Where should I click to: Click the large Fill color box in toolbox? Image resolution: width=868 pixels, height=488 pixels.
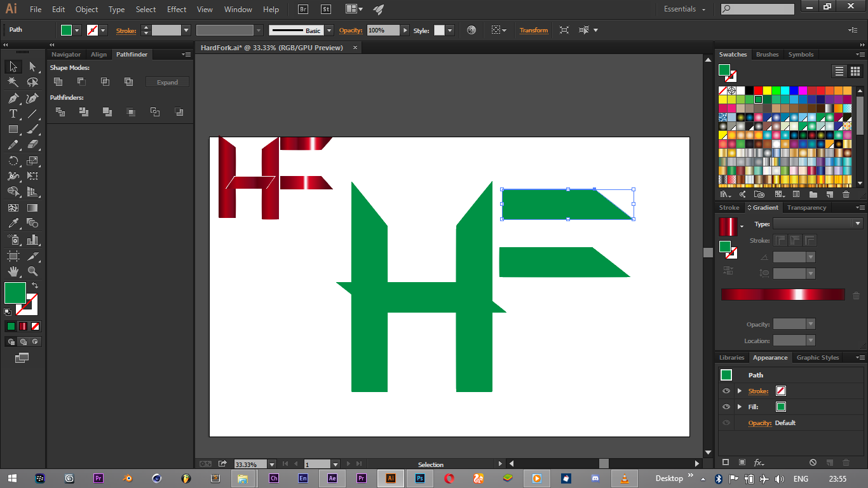(x=15, y=293)
